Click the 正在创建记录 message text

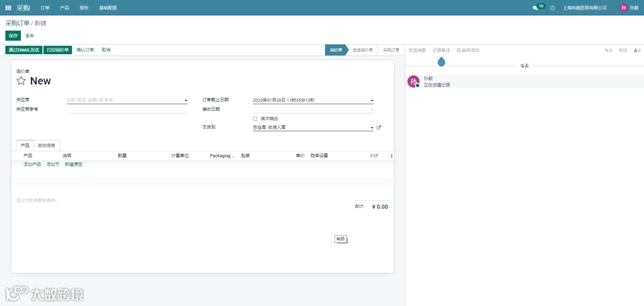tap(437, 85)
